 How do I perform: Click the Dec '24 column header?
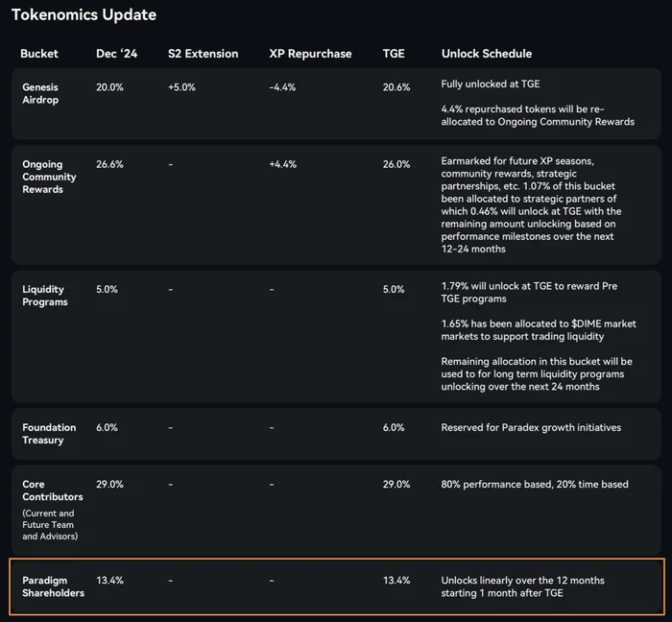[x=116, y=54]
